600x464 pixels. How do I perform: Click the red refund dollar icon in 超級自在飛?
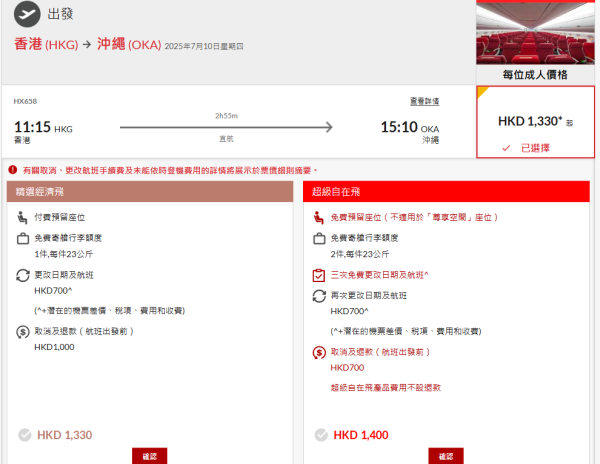pyautogui.click(x=319, y=352)
